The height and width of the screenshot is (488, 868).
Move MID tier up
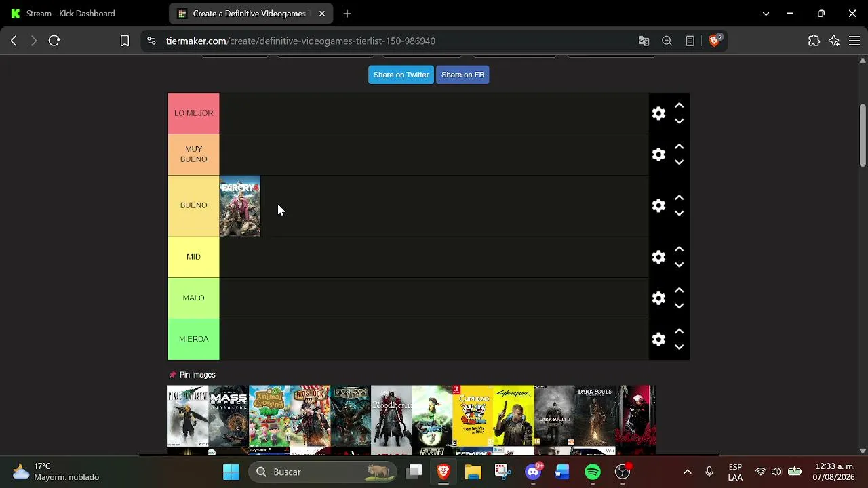click(x=679, y=249)
